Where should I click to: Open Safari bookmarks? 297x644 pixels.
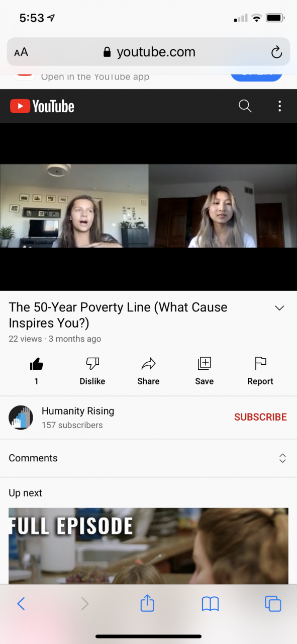coord(210,603)
